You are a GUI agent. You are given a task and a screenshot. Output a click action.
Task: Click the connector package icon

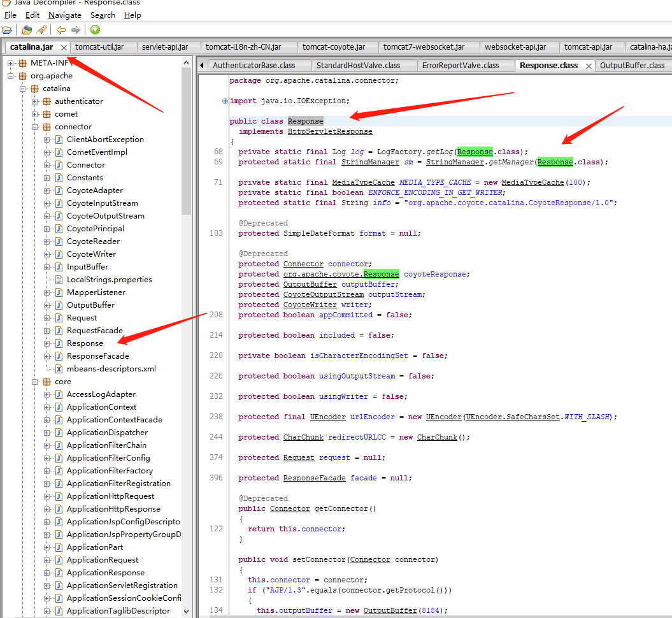click(x=46, y=127)
